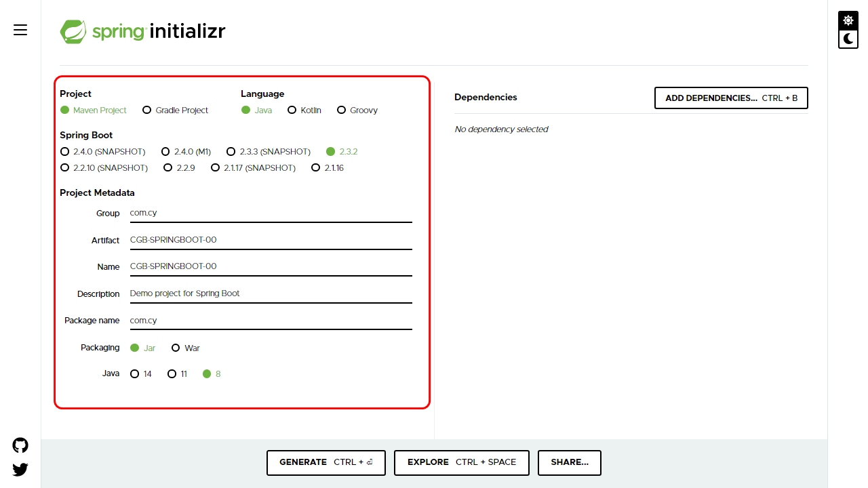Choose Kotlin as the language
Screen dimensions: 868x488
pos(304,110)
